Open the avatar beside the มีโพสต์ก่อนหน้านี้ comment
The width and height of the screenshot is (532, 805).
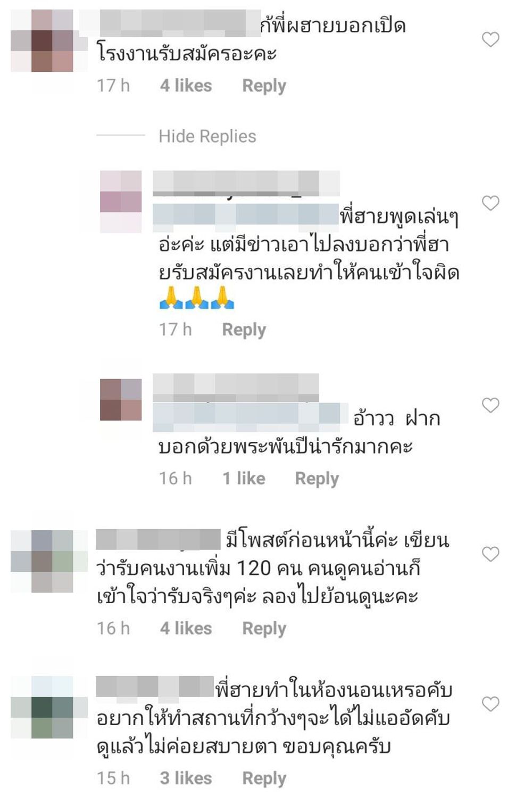pos(49,561)
